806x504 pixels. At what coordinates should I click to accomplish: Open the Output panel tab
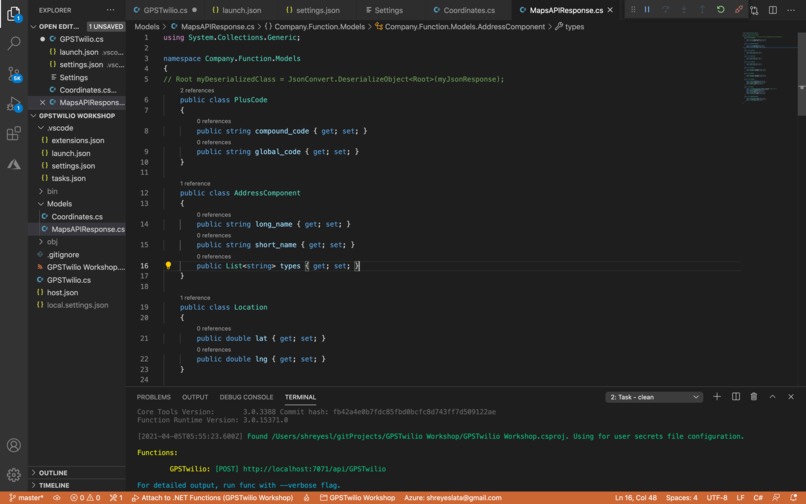(x=195, y=397)
